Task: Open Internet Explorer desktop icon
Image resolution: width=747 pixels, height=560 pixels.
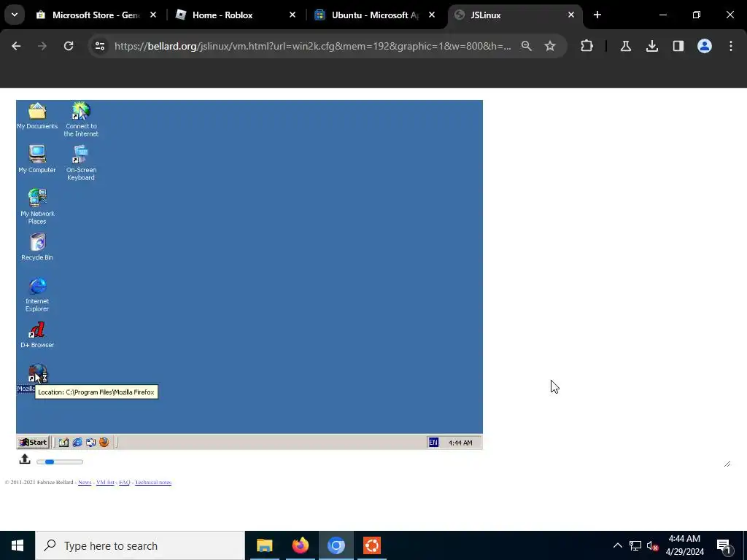Action: tap(37, 295)
